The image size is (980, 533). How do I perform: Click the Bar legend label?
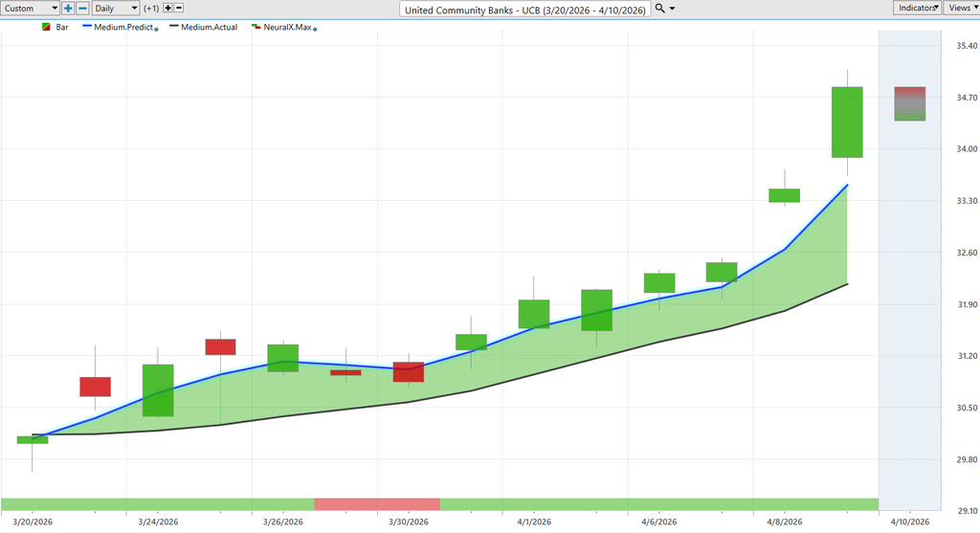coord(62,28)
